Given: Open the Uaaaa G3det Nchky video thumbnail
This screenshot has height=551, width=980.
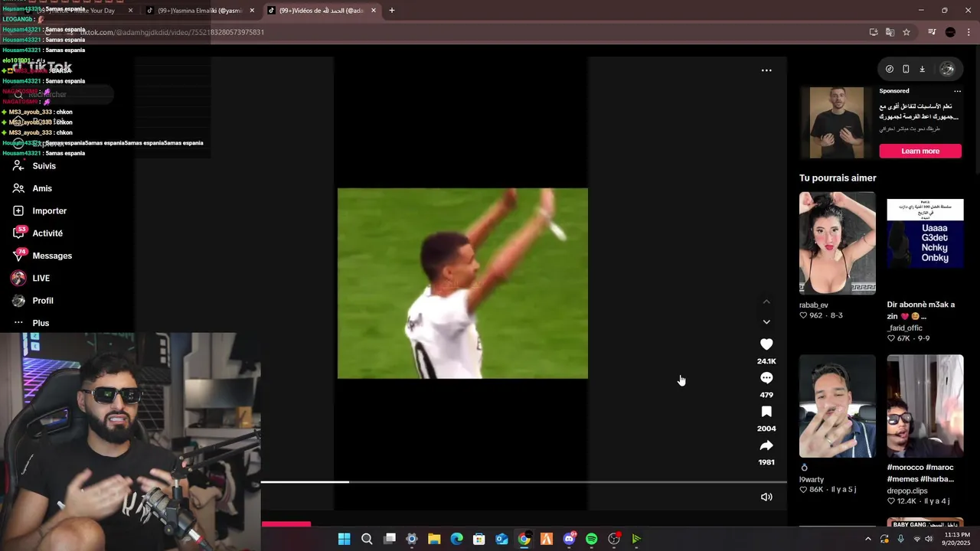Looking at the screenshot, I should coord(925,243).
